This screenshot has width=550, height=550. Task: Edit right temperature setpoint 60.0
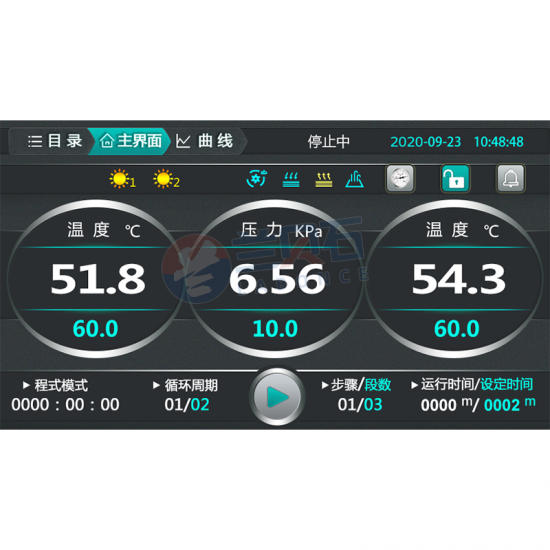click(x=457, y=329)
